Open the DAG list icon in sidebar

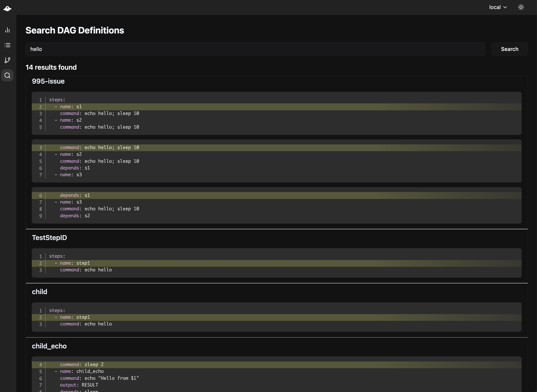coord(7,45)
